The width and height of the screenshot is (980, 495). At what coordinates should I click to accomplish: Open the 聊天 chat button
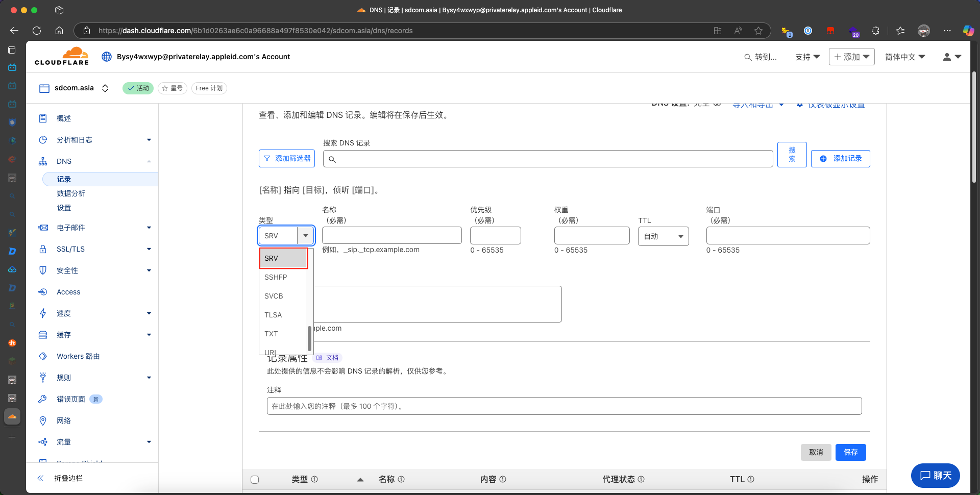click(936, 476)
